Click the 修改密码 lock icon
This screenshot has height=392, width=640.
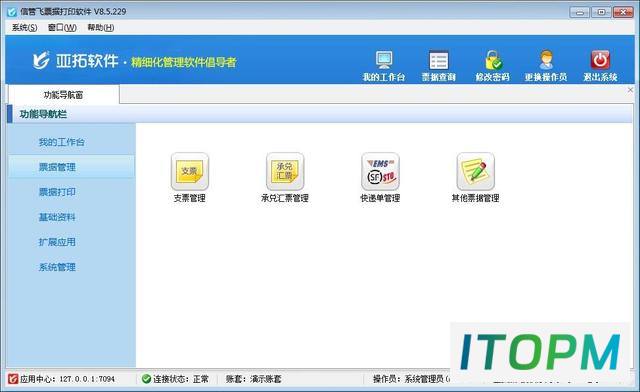coord(493,60)
